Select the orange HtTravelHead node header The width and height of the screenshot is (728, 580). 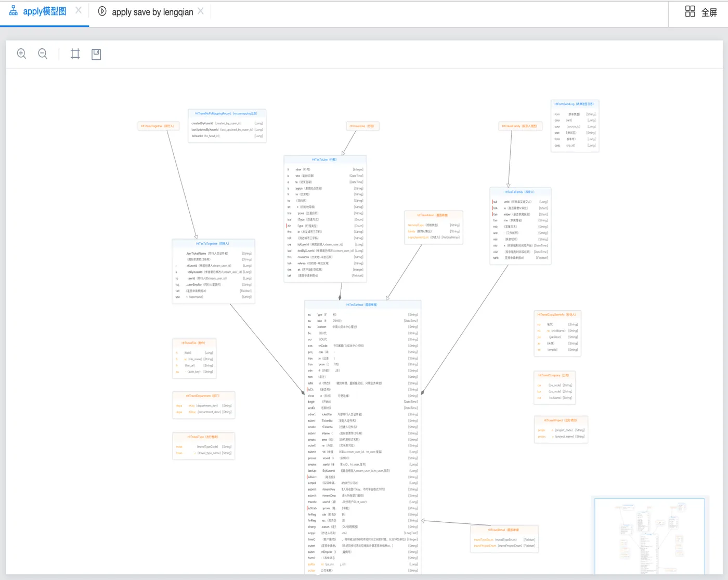(433, 215)
